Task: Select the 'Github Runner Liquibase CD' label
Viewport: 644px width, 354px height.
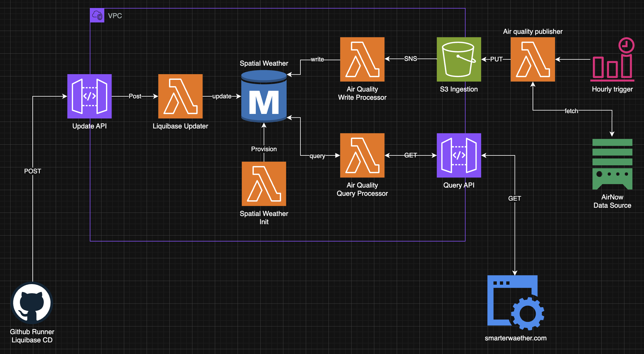Action: [32, 336]
